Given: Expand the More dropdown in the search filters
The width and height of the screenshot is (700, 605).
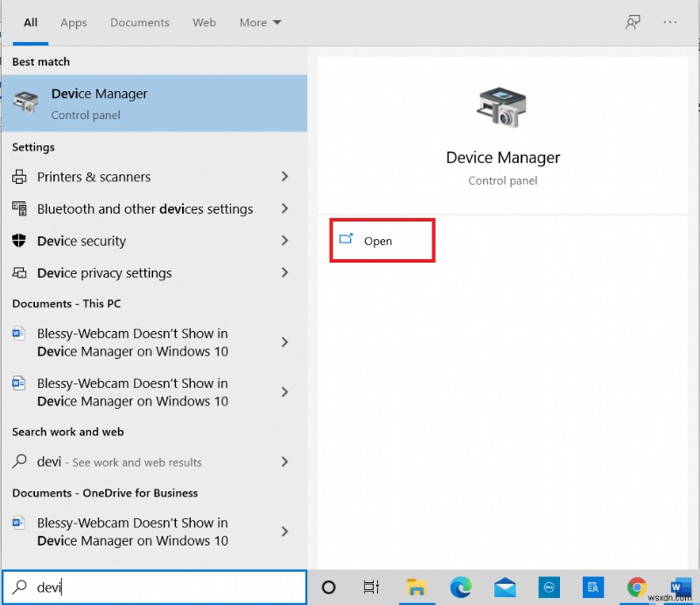Looking at the screenshot, I should point(260,23).
